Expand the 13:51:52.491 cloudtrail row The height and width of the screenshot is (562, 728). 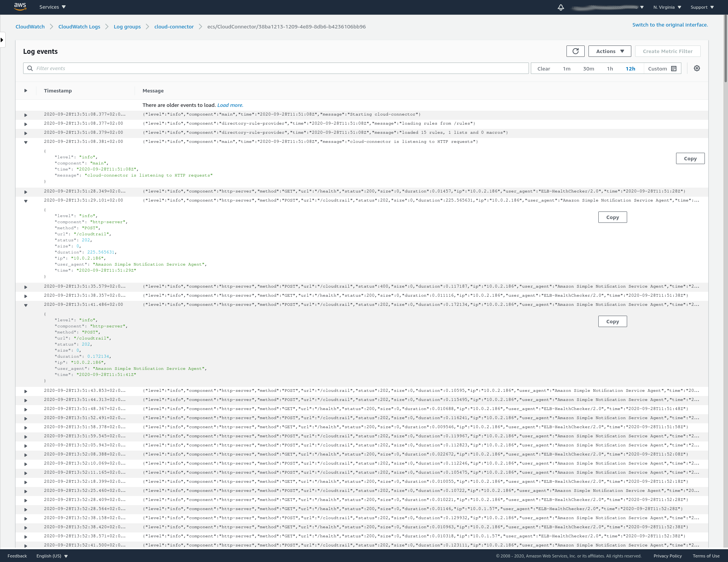click(x=26, y=418)
